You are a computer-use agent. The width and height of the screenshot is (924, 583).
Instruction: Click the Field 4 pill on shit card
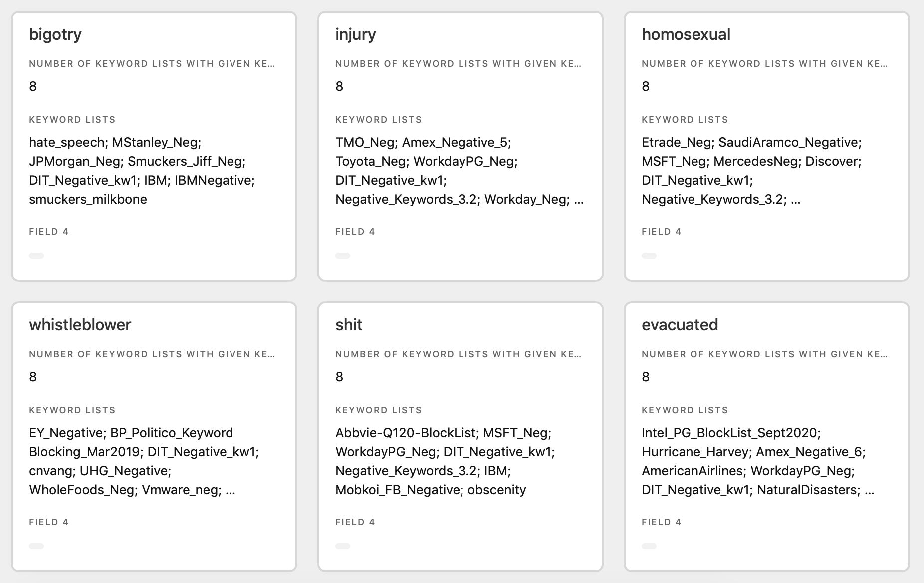pos(342,546)
